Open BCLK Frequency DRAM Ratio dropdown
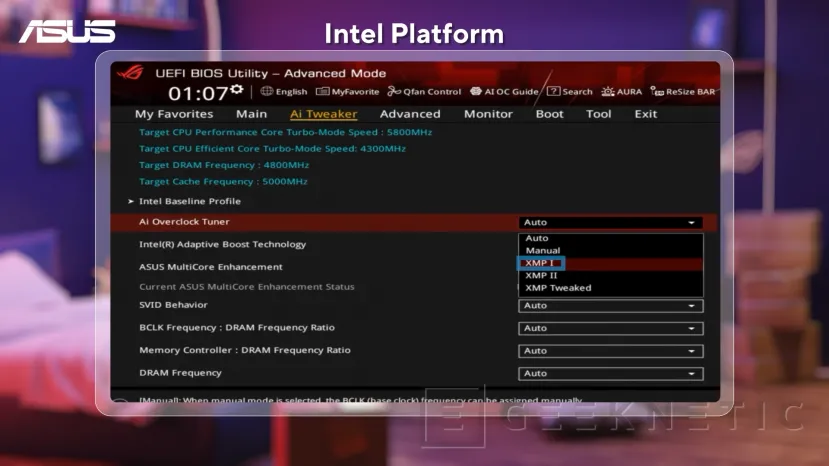This screenshot has height=466, width=829. point(611,328)
